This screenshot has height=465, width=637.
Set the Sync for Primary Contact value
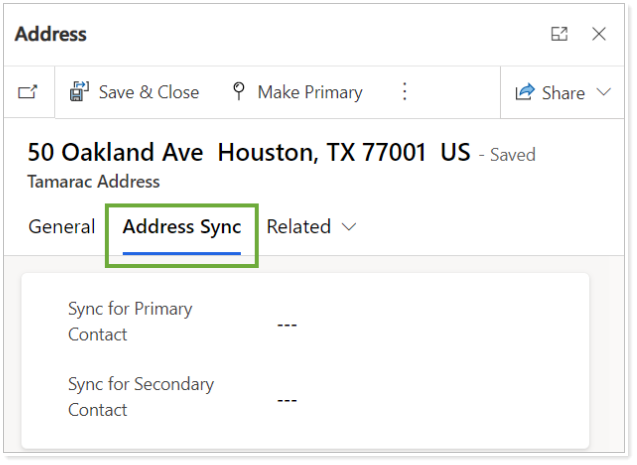coord(287,324)
